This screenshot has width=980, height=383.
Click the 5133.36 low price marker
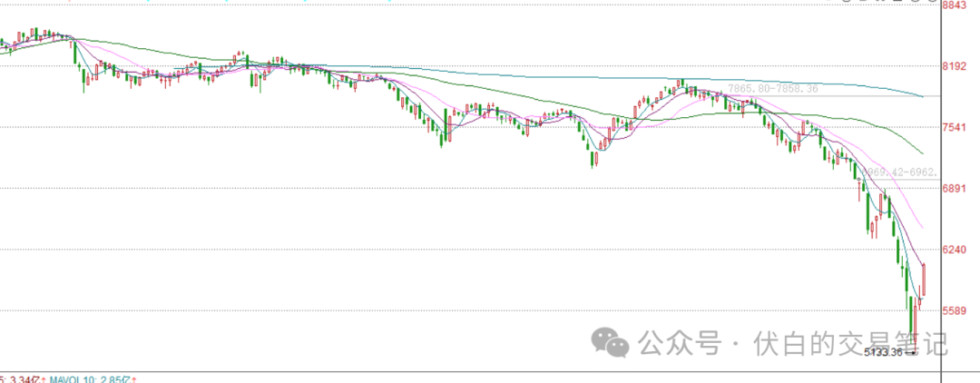tap(884, 352)
